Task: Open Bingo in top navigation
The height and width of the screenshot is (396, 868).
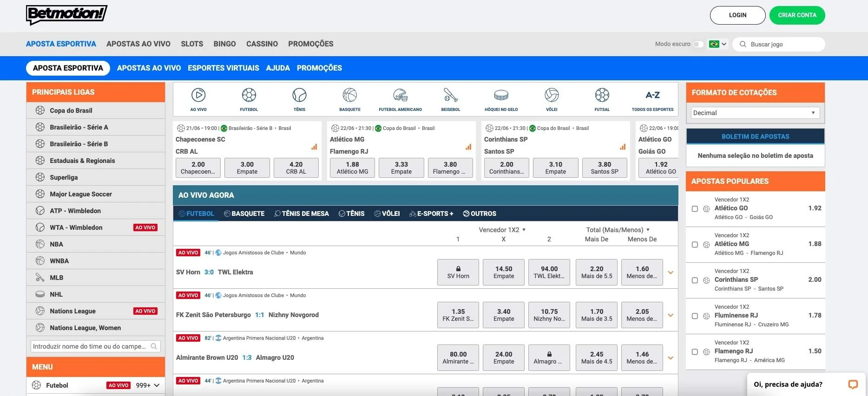Action: click(224, 44)
